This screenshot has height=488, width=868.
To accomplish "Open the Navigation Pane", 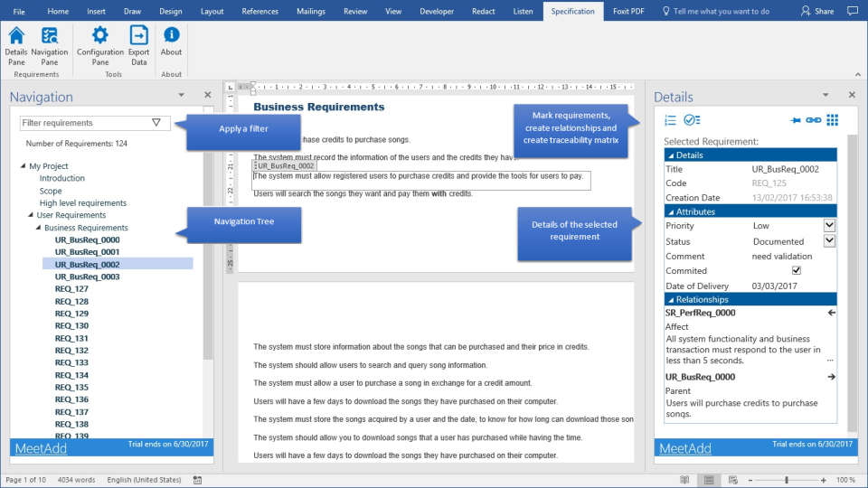I will [49, 46].
